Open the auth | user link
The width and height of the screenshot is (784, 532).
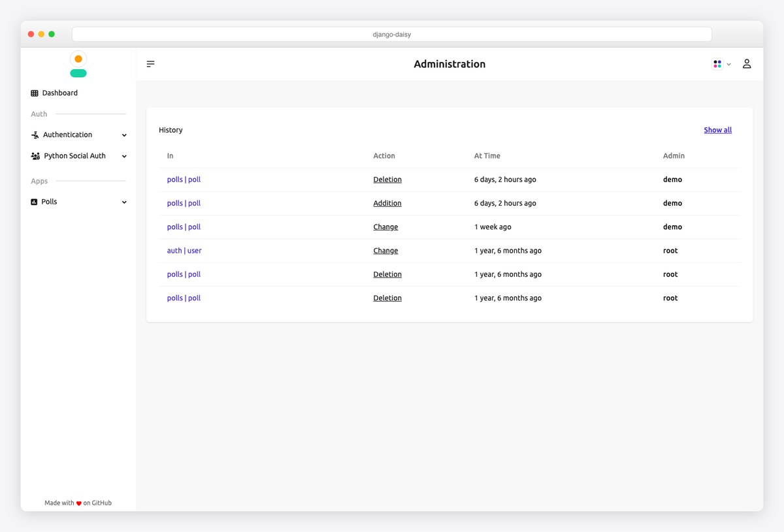click(x=184, y=251)
